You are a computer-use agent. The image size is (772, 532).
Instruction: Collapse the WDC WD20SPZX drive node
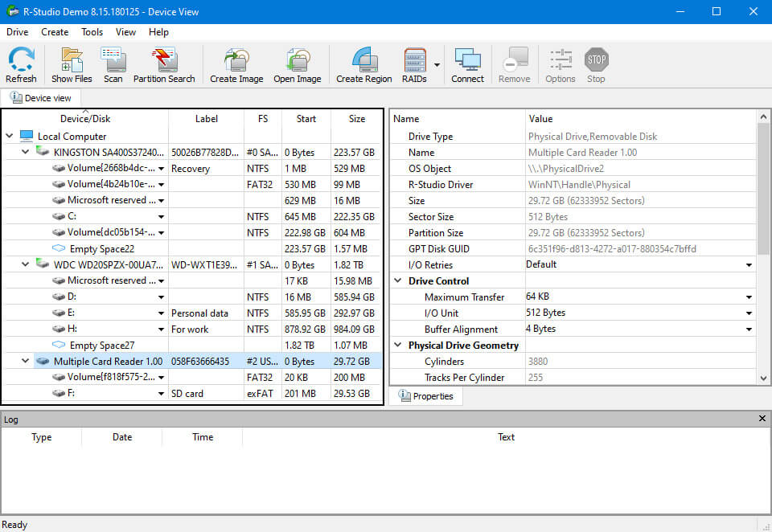coord(25,264)
